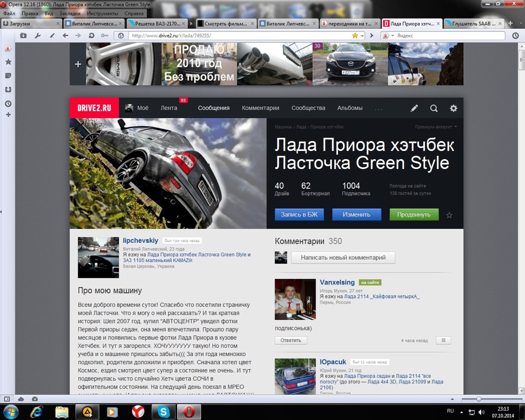This screenshot has height=420, width=525.
Task: Open the Моё section in the site navigation
Action: pos(137,108)
